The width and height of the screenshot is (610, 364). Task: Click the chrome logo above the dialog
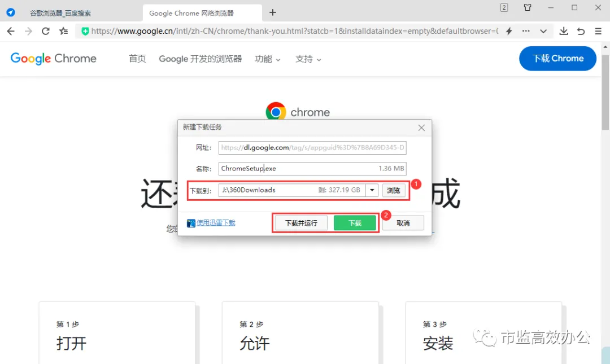click(x=298, y=111)
